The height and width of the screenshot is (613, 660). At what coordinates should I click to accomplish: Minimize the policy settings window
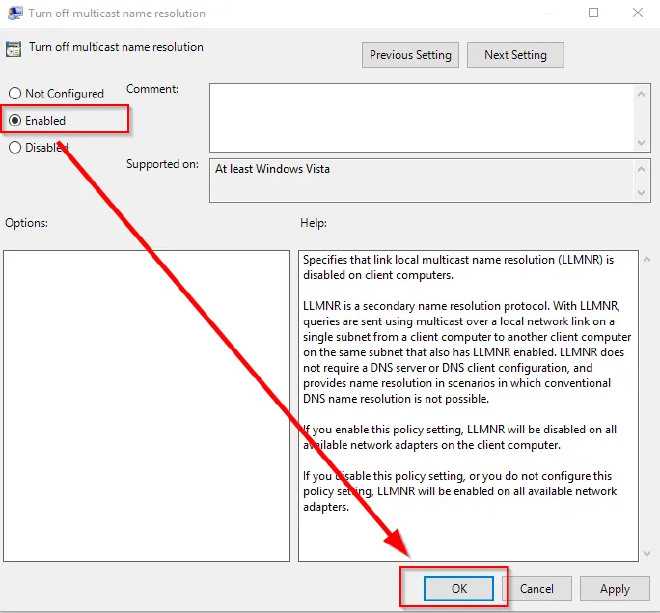point(550,14)
